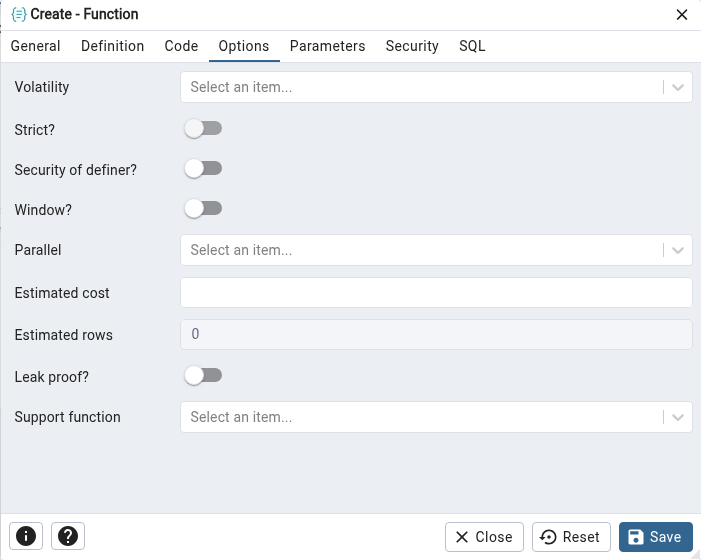Turn on the Window? switch
The height and width of the screenshot is (560, 701).
[x=203, y=209]
